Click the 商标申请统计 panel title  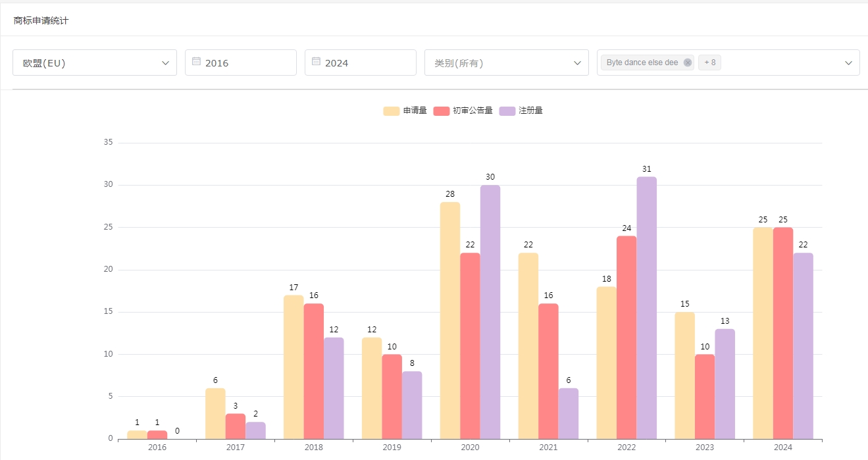point(41,20)
